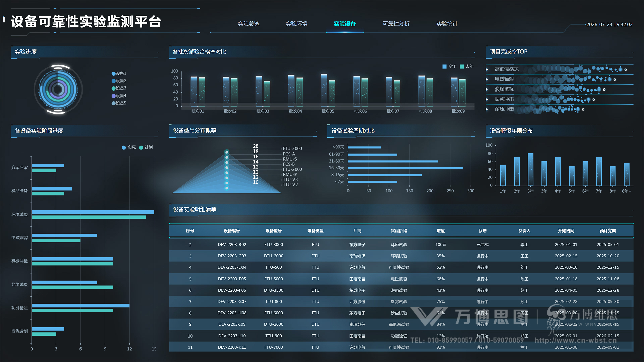The height and width of the screenshot is (362, 644).
Task: Select the 实验环境 navigation tab
Action: [297, 24]
